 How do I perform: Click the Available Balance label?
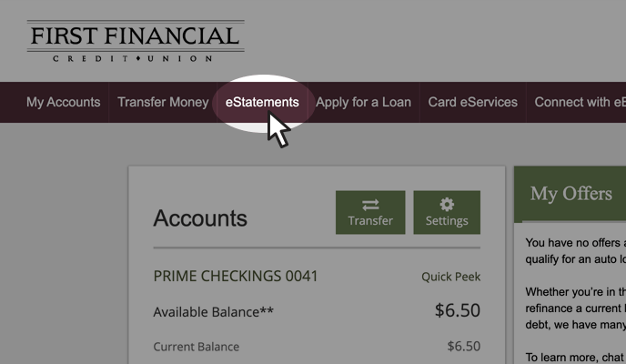(x=213, y=312)
